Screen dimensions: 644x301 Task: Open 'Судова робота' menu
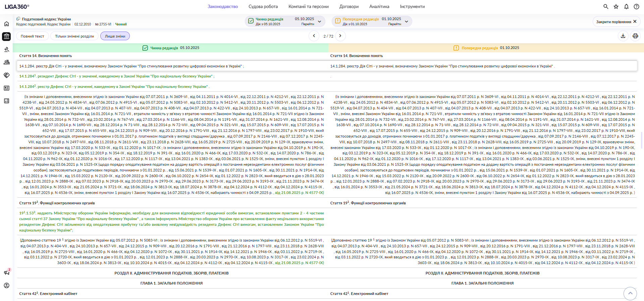click(x=263, y=6)
